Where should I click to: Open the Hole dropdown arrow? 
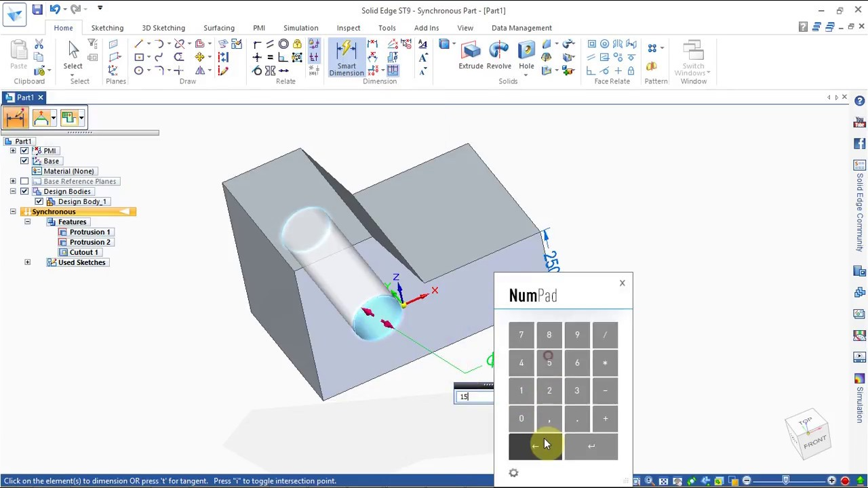point(526,74)
